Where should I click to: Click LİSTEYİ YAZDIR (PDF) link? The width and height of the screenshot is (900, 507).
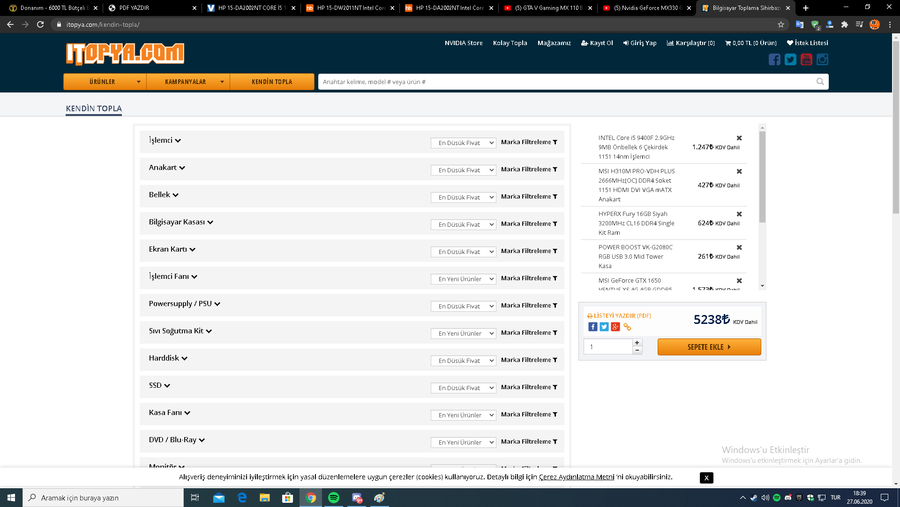[619, 316]
